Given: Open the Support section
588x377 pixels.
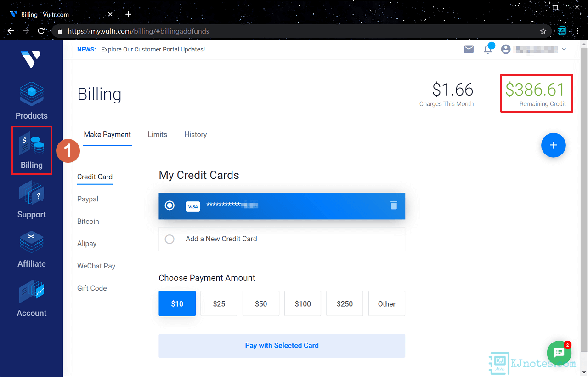Looking at the screenshot, I should 31,200.
